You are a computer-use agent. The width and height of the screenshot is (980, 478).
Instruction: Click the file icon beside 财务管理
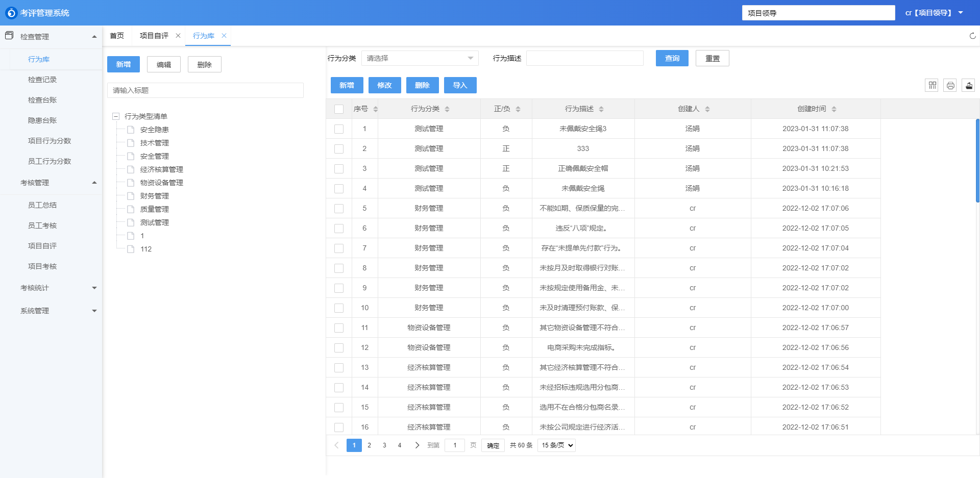coord(131,196)
